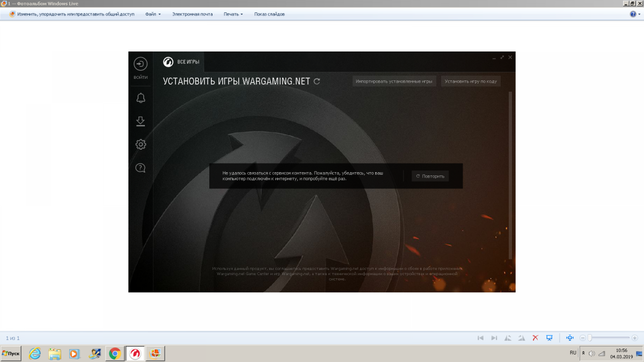
Task: Click the Повторить retry button
Action: pos(430,176)
